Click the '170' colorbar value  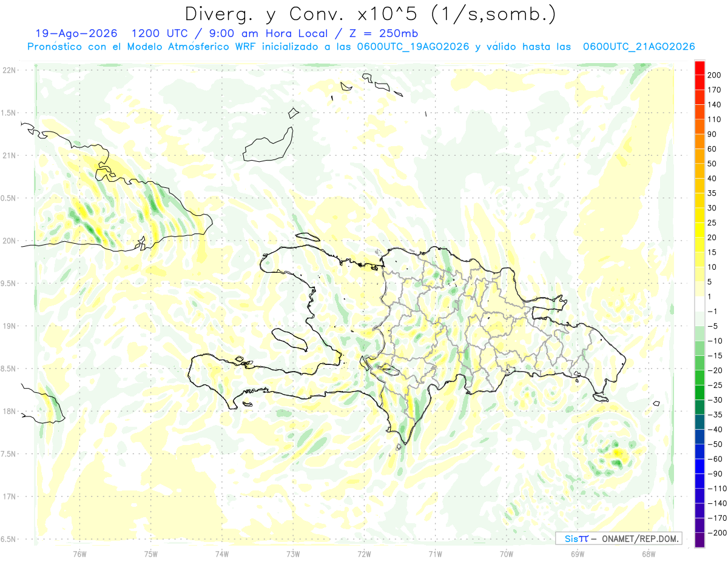pos(714,90)
